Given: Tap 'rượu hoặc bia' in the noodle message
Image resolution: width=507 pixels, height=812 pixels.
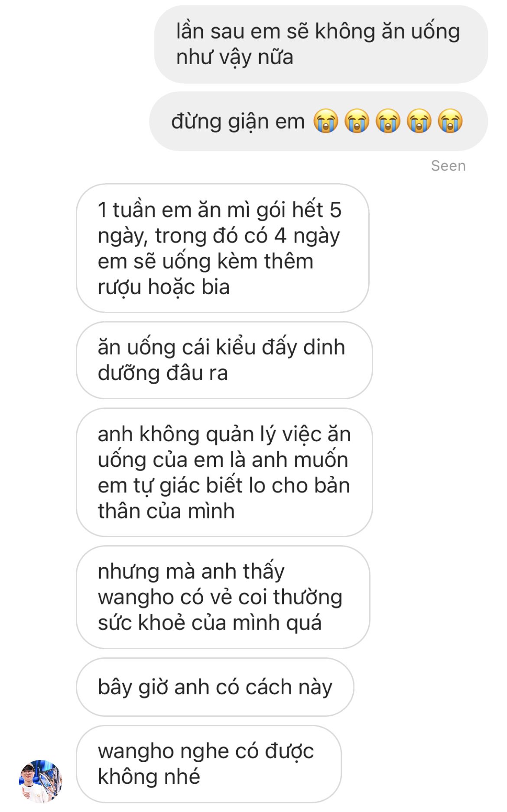Looking at the screenshot, I should 164,287.
